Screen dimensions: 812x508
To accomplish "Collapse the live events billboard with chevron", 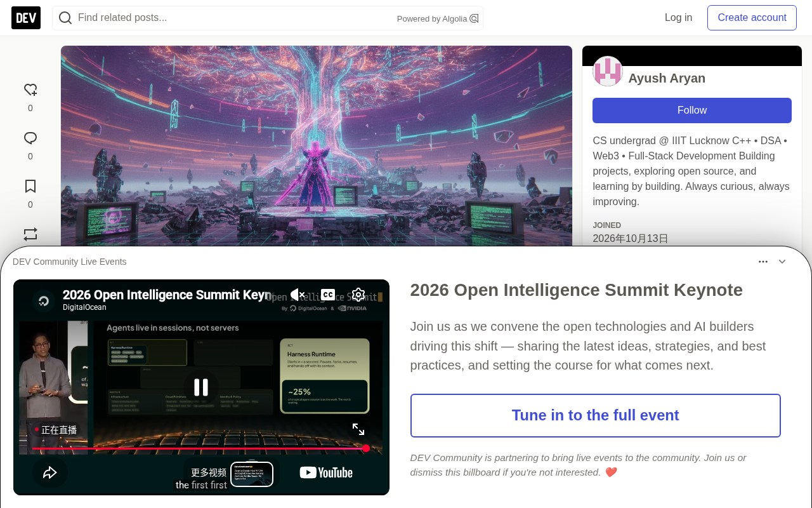I will 782,262.
